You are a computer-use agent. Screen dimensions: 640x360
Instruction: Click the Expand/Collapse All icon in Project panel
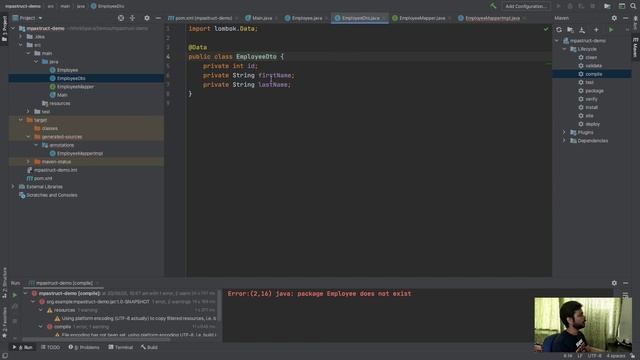(x=132, y=18)
